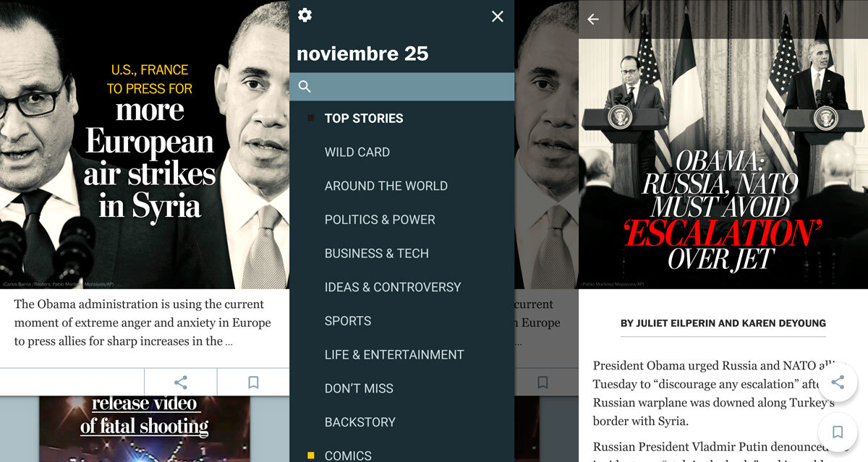868x462 pixels.
Task: Tap the floating share button on article
Action: pyautogui.click(x=838, y=382)
